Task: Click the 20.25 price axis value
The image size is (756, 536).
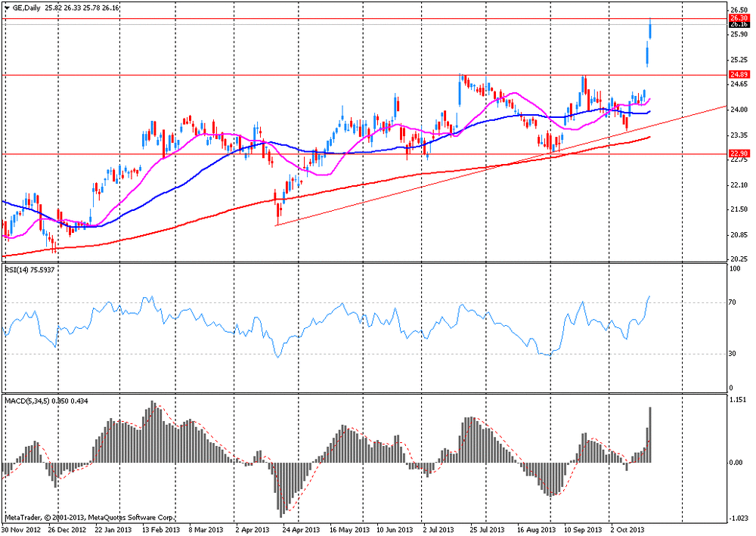Action: pyautogui.click(x=739, y=259)
